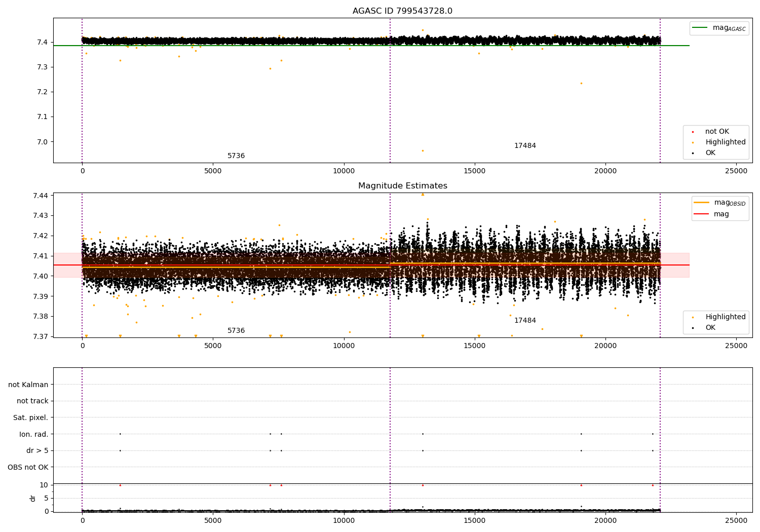Click red dr triangle marker near x=13000

(423, 485)
